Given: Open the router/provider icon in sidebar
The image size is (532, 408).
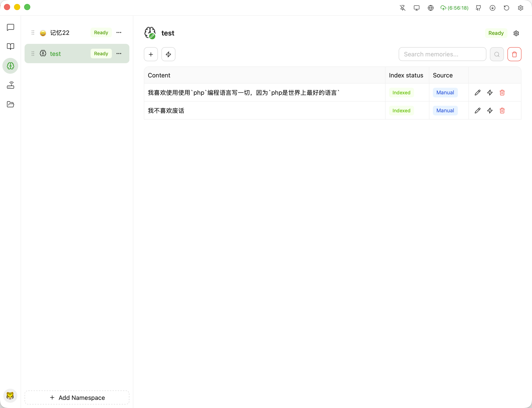Looking at the screenshot, I should click(11, 85).
